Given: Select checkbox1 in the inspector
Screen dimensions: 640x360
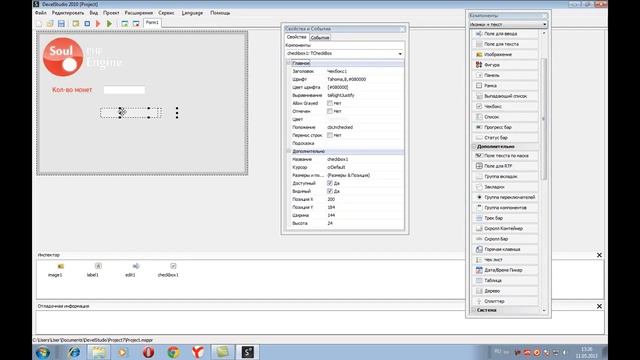Looking at the screenshot, I should click(168, 270).
